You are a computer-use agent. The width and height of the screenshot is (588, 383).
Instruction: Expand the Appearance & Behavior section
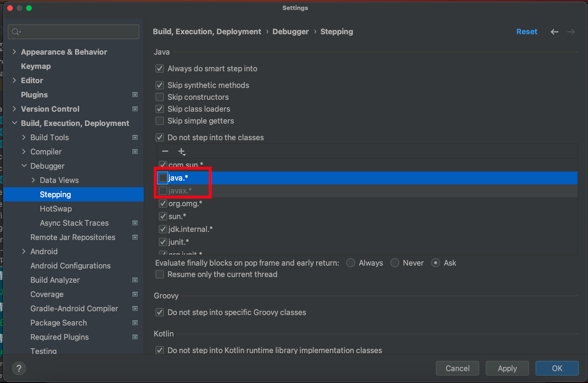[x=14, y=52]
